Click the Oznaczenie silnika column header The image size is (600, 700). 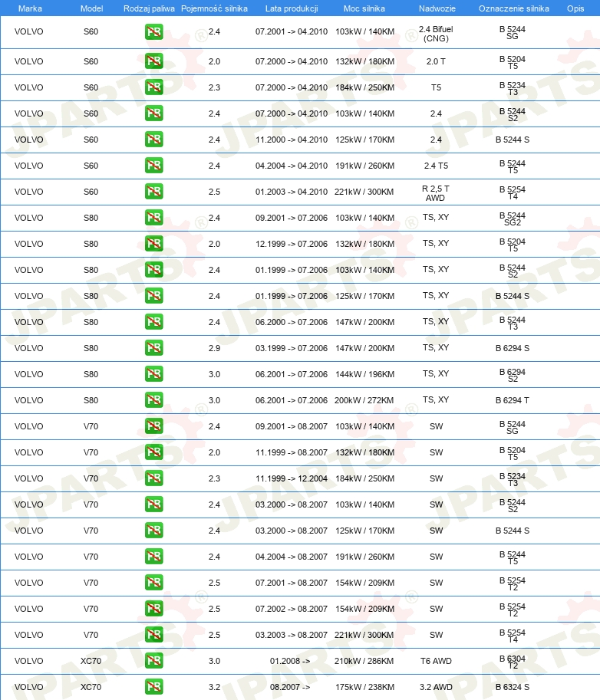pos(514,8)
